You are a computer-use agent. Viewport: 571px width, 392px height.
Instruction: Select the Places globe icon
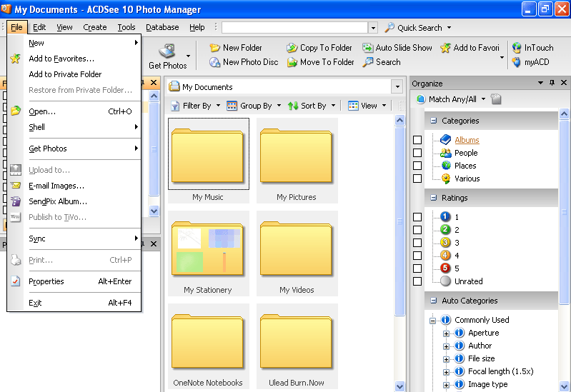click(x=446, y=166)
